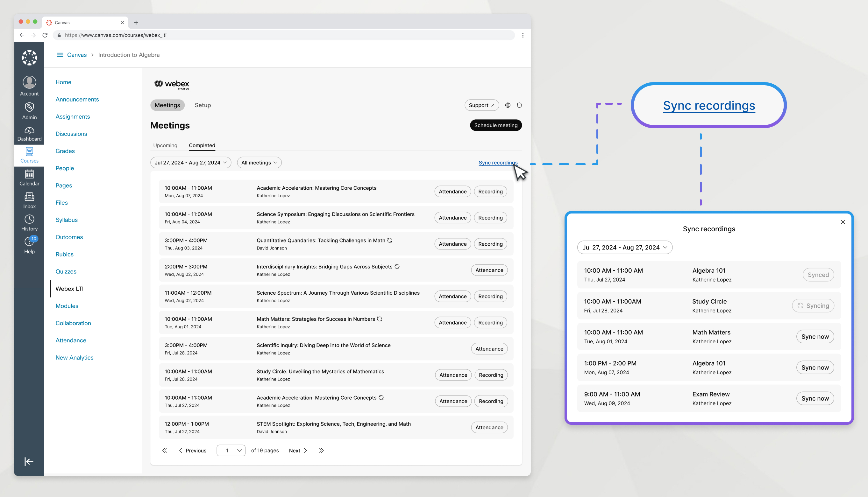Click Sync now for Exam Review meeting
The width and height of the screenshot is (868, 497).
click(x=814, y=398)
